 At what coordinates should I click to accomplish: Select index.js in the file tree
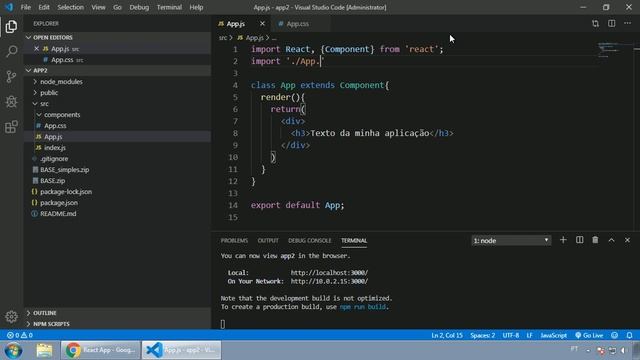pyautogui.click(x=55, y=148)
